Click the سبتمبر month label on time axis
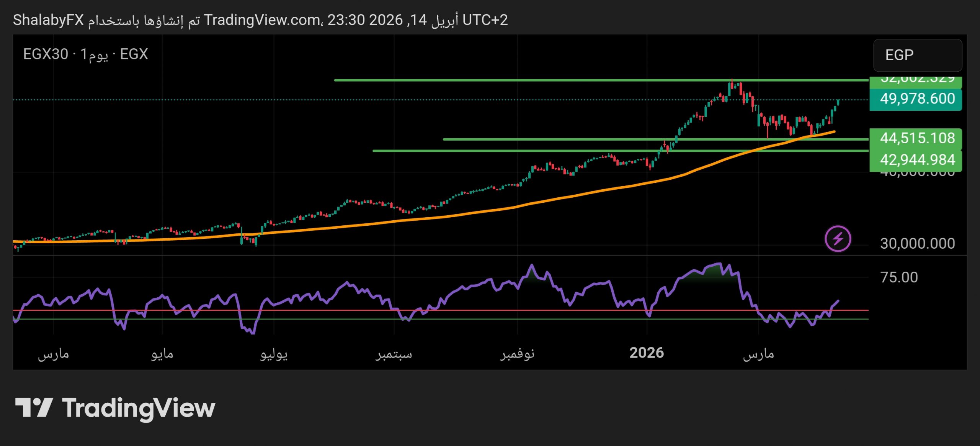This screenshot has width=980, height=446. [394, 354]
